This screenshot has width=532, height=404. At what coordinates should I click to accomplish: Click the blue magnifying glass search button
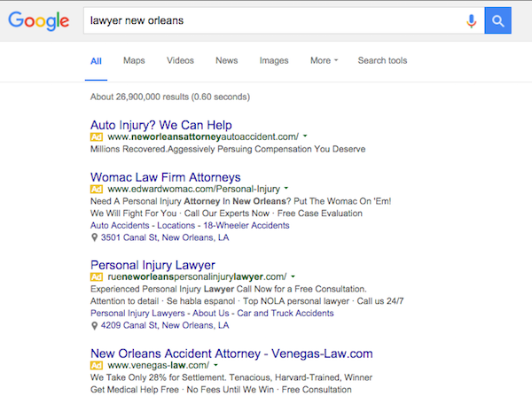[x=498, y=20]
